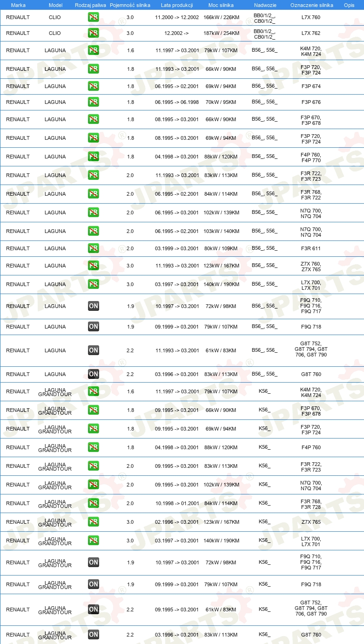Click the 'Moc silnika' column header

click(222, 5)
